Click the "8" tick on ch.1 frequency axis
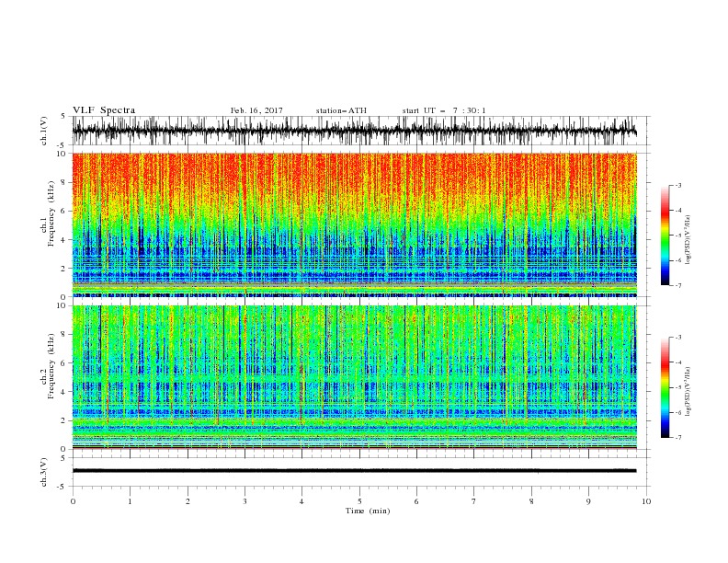 click(64, 182)
